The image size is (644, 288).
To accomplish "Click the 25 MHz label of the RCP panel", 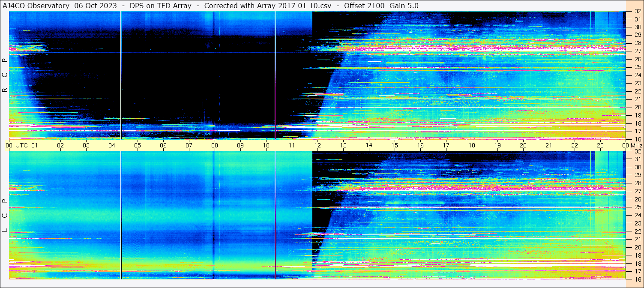I will (637, 67).
